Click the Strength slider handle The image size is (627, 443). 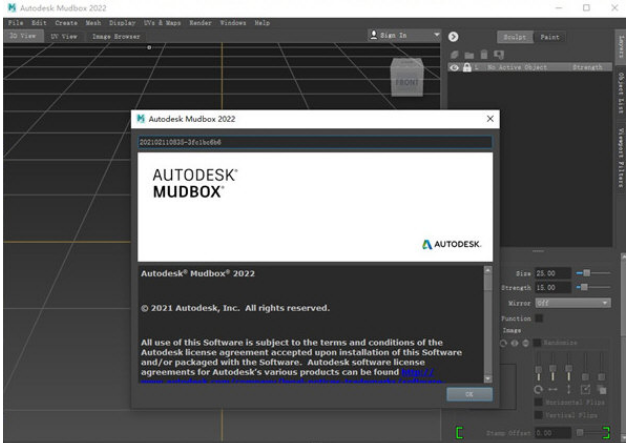pyautogui.click(x=584, y=287)
